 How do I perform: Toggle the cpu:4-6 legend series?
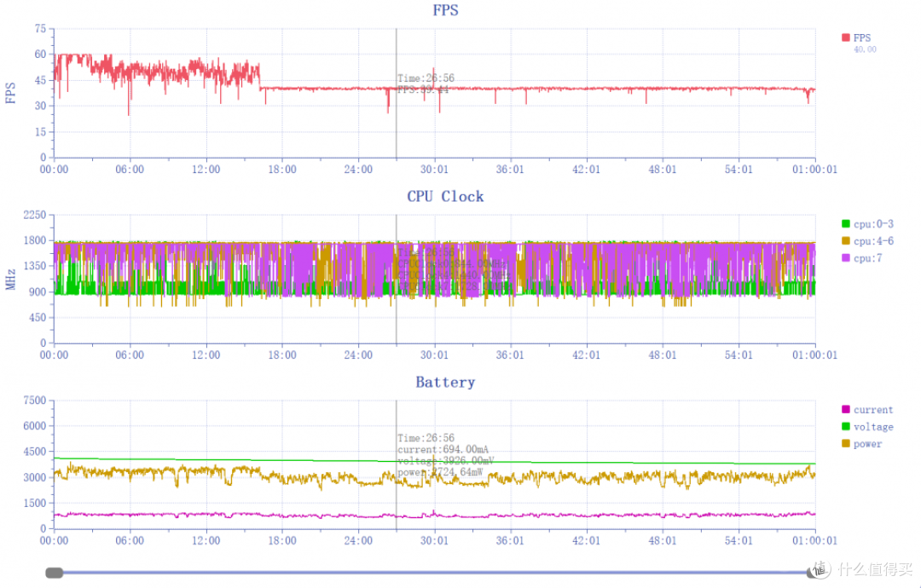[x=867, y=240]
